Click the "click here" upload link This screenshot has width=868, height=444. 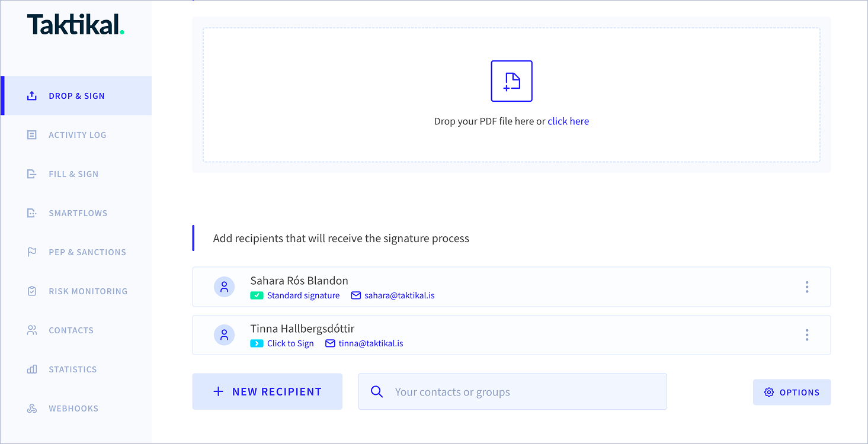click(568, 121)
